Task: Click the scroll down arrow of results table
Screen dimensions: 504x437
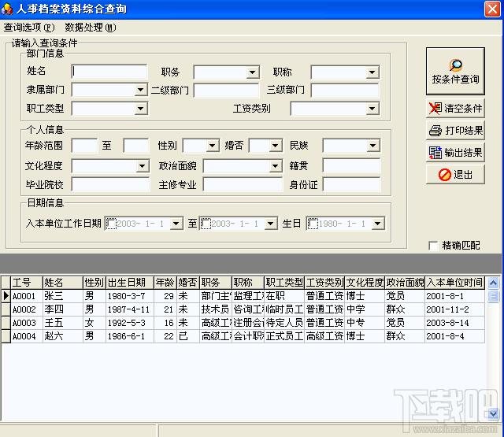Action: pos(494,413)
